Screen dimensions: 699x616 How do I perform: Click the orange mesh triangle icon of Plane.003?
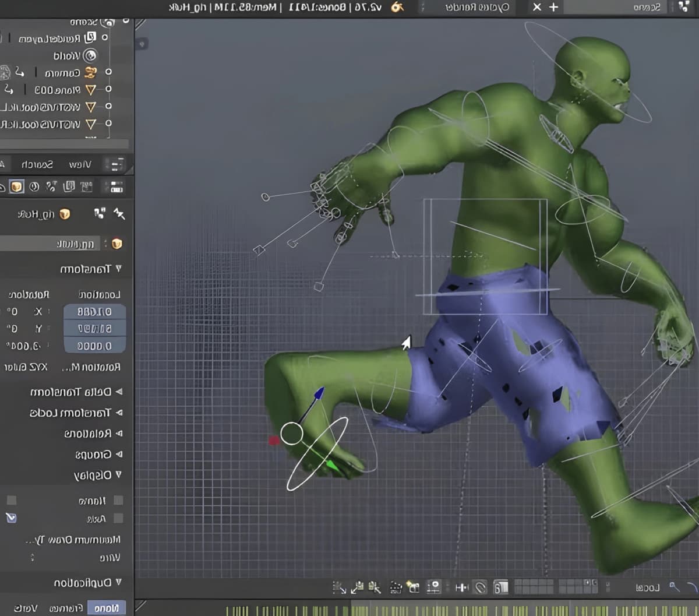click(x=90, y=90)
